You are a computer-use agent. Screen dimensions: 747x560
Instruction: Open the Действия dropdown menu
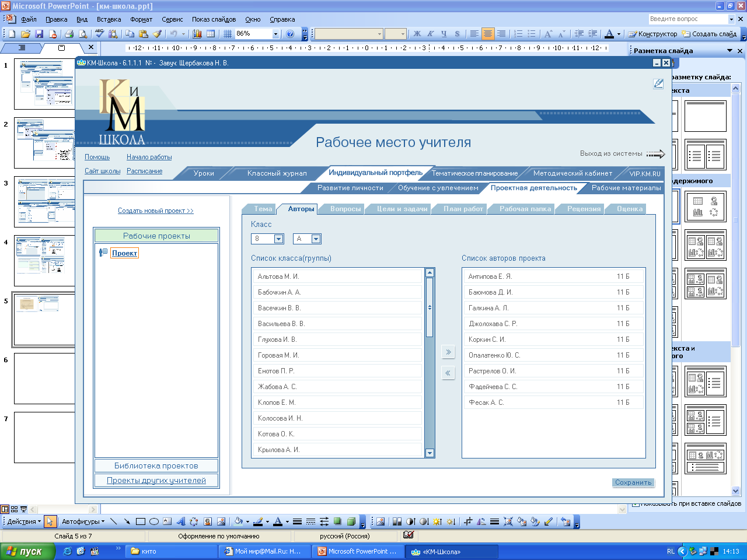click(x=24, y=521)
